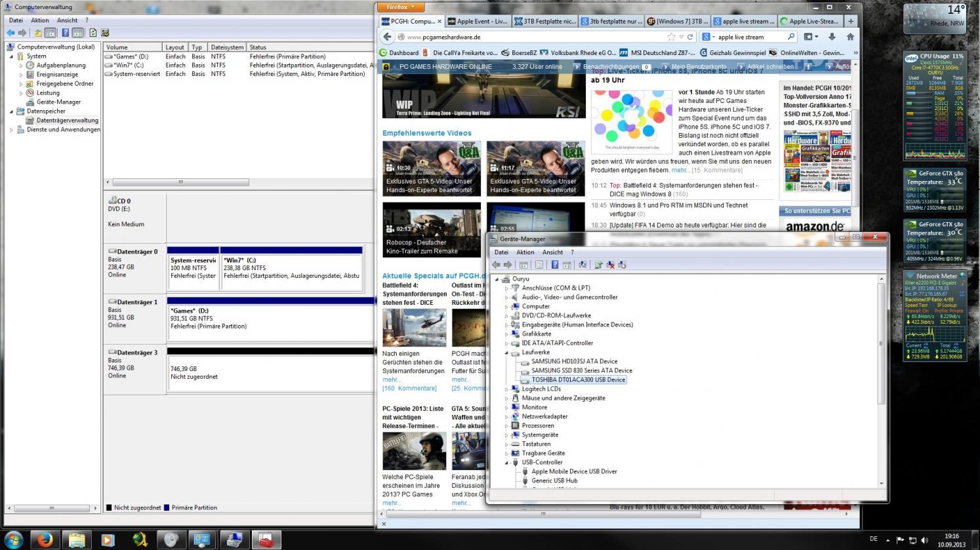Sort volume list by Dateisystem column
Viewport: 980px width, 550px height.
click(x=227, y=47)
